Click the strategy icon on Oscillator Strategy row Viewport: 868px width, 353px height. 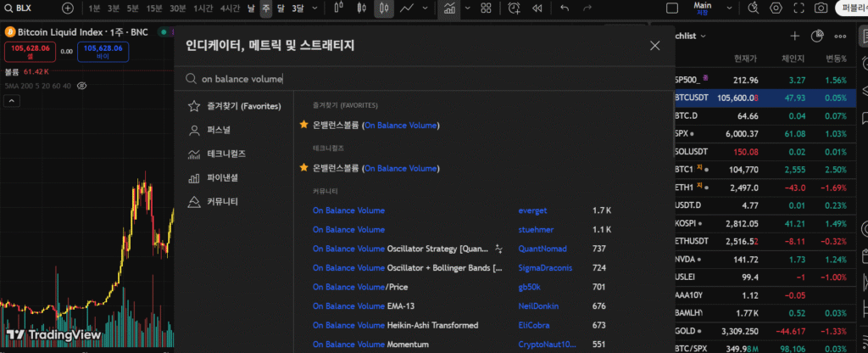click(499, 249)
